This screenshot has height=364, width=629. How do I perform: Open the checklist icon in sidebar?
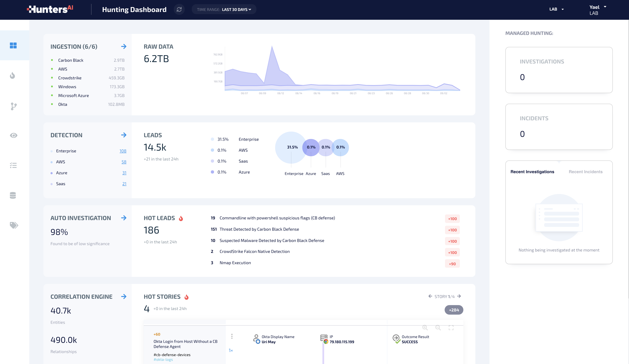click(13, 165)
